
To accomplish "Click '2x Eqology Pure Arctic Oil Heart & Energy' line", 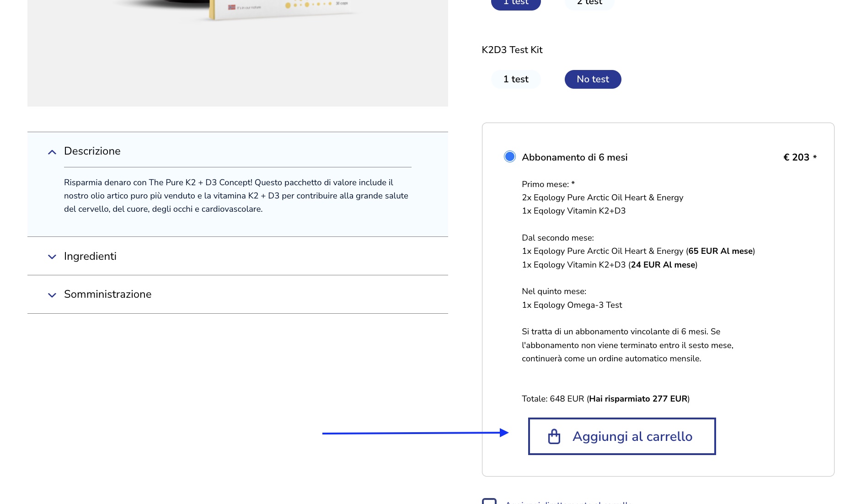I will [603, 198].
